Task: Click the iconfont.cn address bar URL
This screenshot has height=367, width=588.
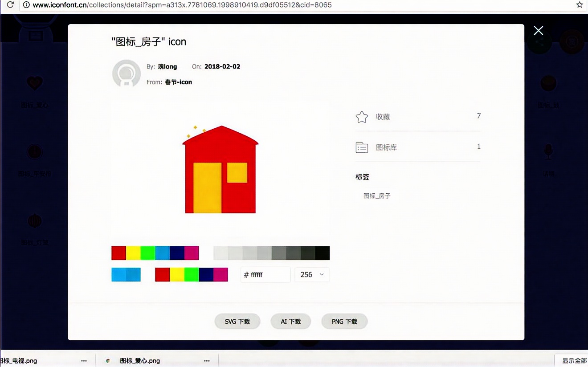Action: [182, 5]
